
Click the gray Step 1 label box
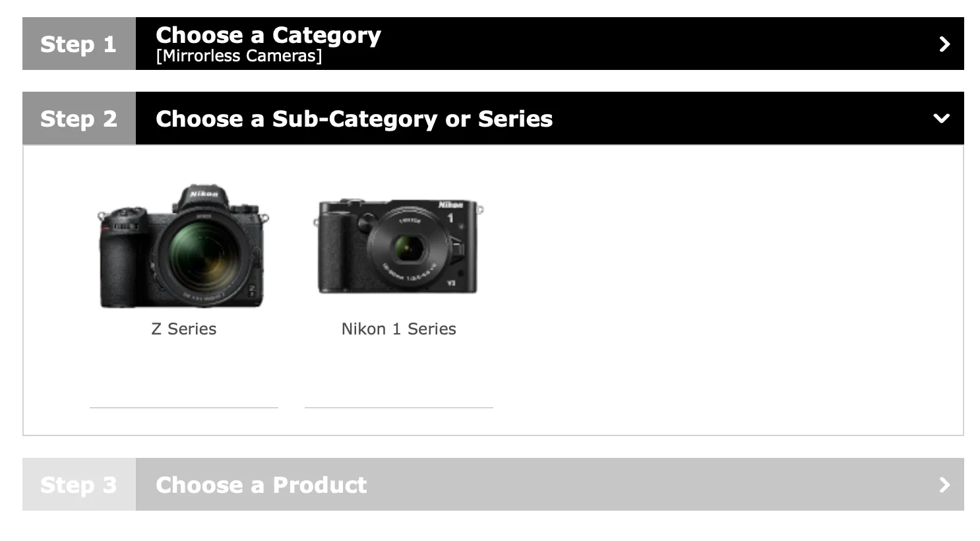coord(79,44)
